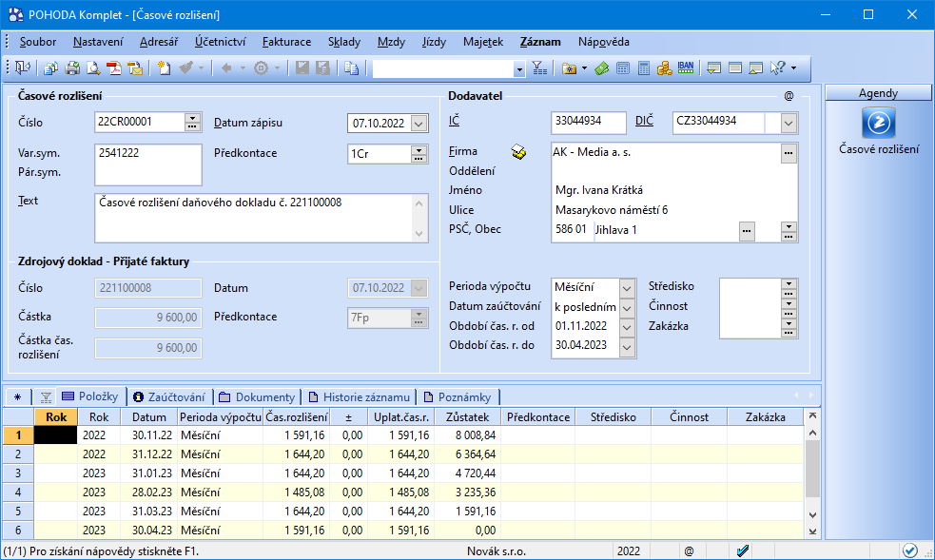Open the Předkontace 1Cr list button
This screenshot has width=935, height=560.
point(419,154)
